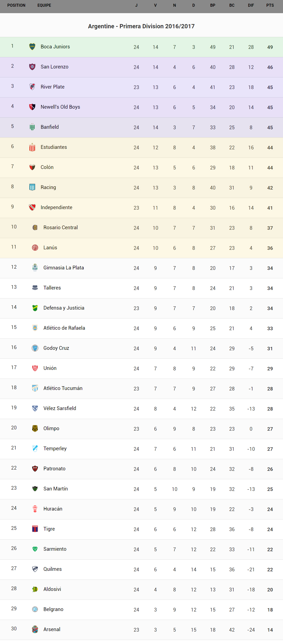Click the Olimpo black-and-yellow crest
The image size is (283, 644).
click(35, 428)
